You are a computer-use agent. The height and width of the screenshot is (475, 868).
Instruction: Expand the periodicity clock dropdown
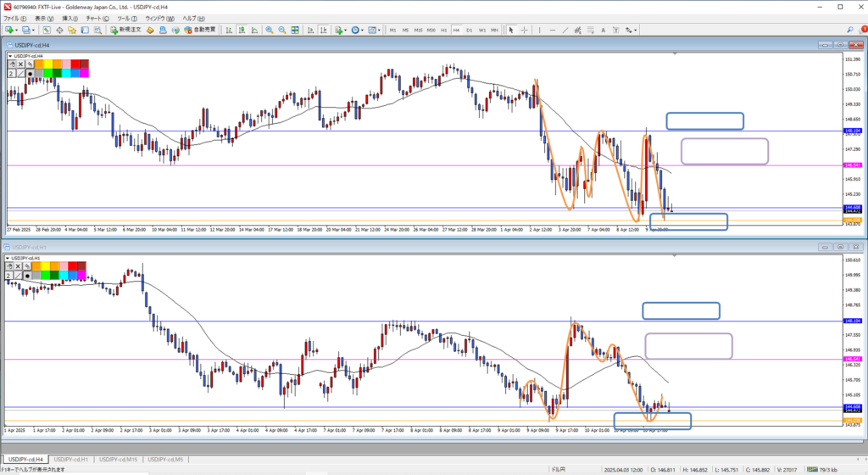point(363,30)
